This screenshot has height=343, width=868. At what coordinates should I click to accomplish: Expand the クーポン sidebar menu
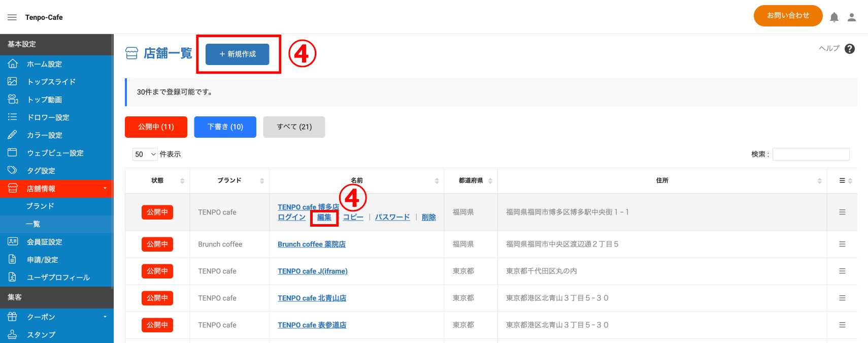point(56,317)
